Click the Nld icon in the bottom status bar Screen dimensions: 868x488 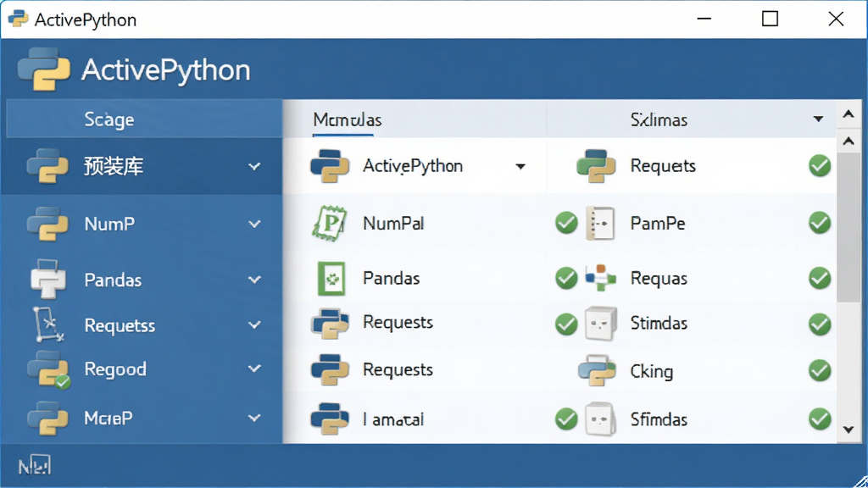(x=34, y=466)
